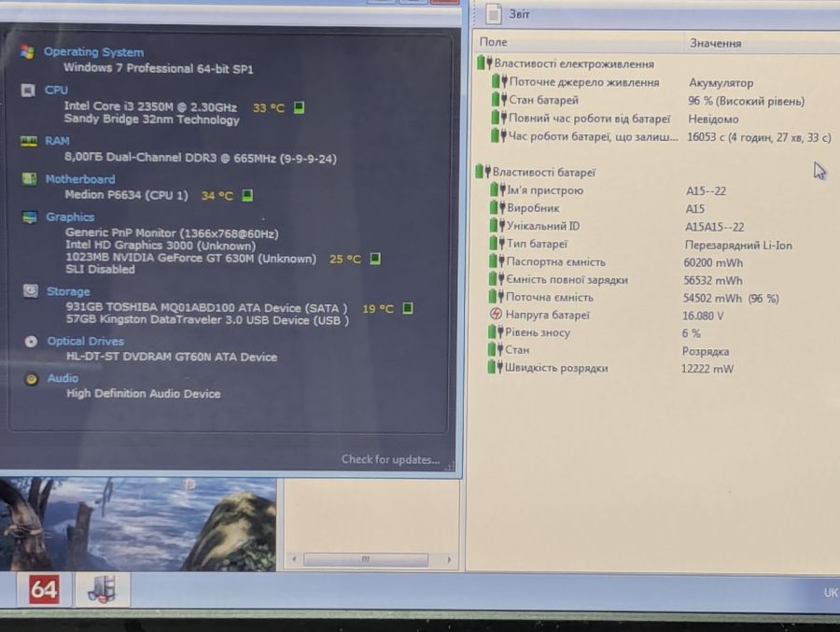Click the Graphics monitor icon
The image size is (840, 632).
(30, 218)
